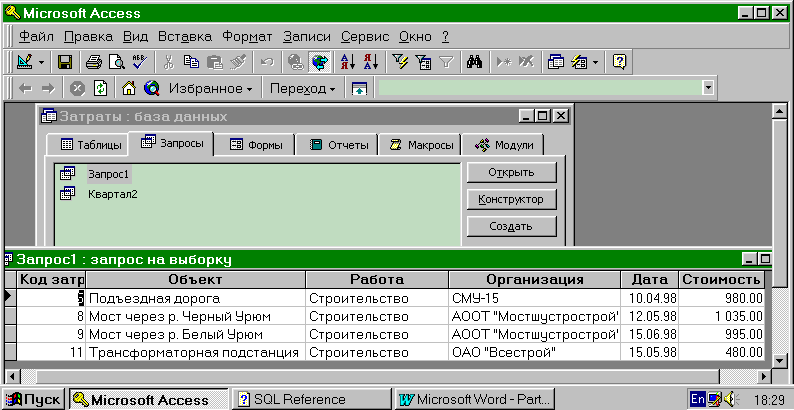Switch to the Формы tab
This screenshot has width=794, height=410.
click(x=255, y=145)
